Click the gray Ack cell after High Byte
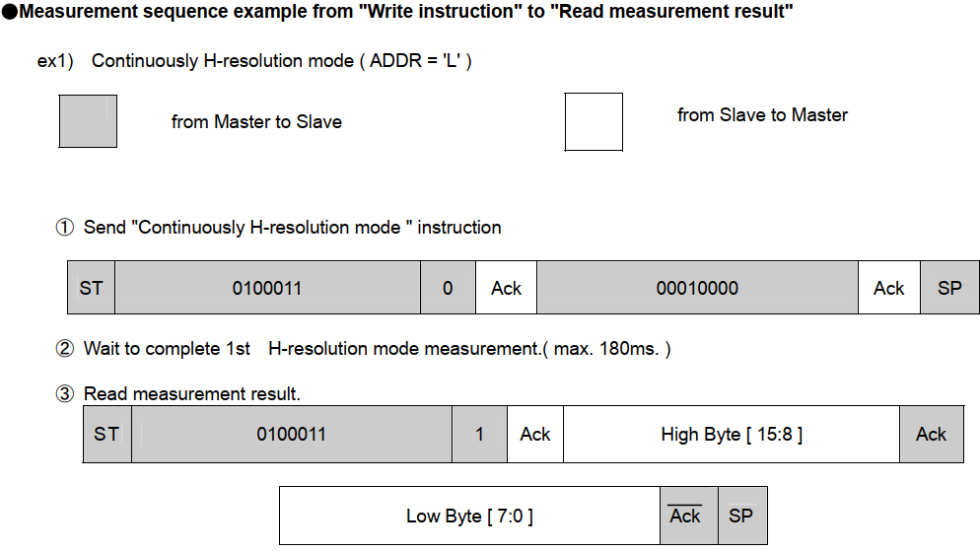 (931, 434)
